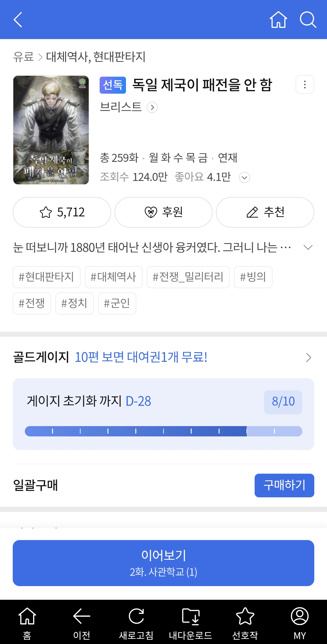Screen dimensions: 327x644
Task: Toggle favorite star showing 5,712
Action: [x=62, y=212]
